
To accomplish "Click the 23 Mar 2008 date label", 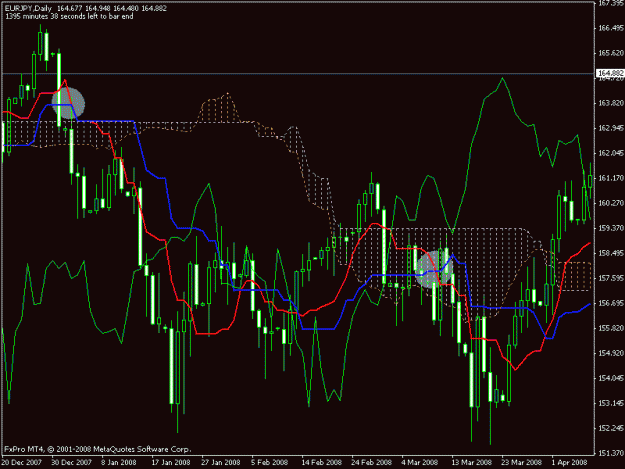I will coord(522,463).
